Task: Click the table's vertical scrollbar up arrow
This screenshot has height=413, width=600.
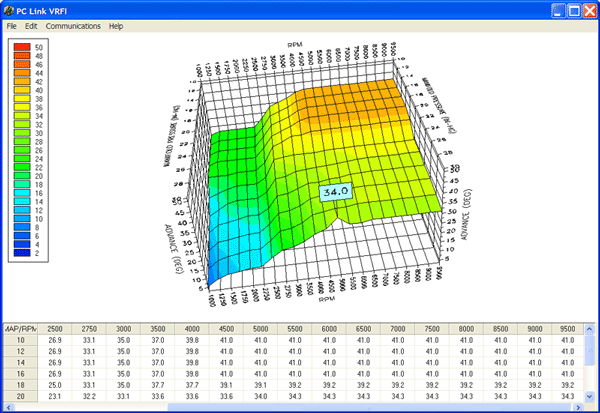Action: pyautogui.click(x=589, y=329)
